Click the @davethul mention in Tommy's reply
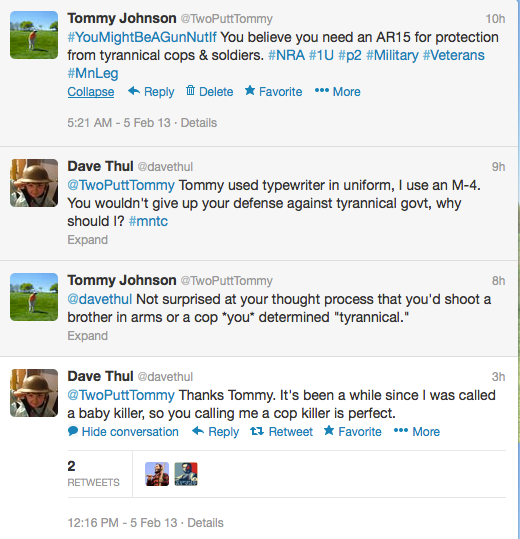Image resolution: width=520 pixels, height=539 pixels. click(100, 299)
